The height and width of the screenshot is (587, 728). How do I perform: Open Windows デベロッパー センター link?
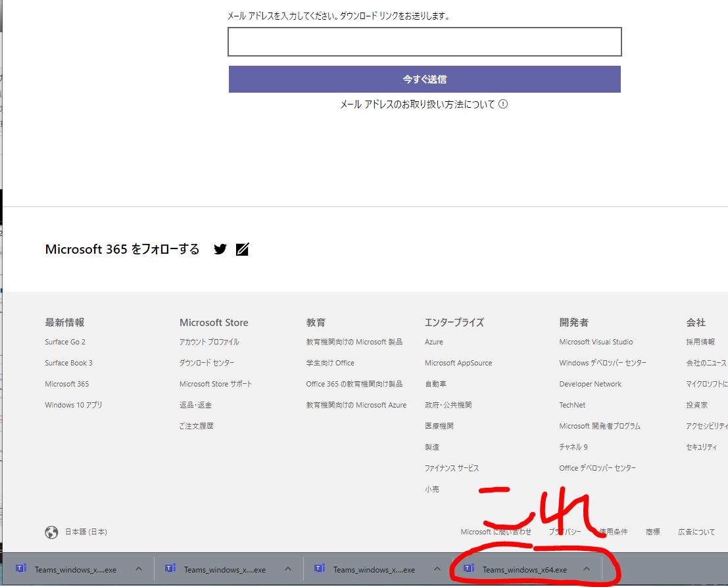pos(602,363)
